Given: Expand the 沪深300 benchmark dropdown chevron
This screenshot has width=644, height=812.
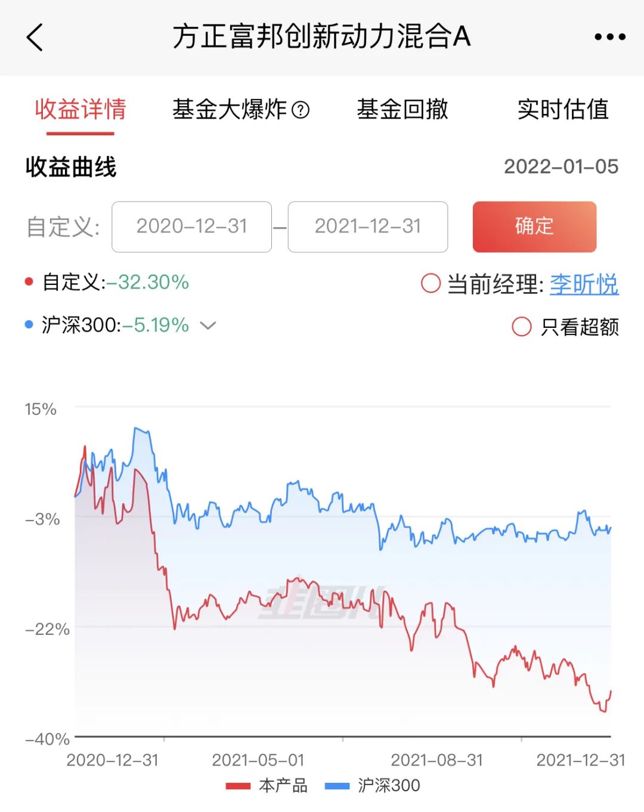Looking at the screenshot, I should [x=208, y=326].
